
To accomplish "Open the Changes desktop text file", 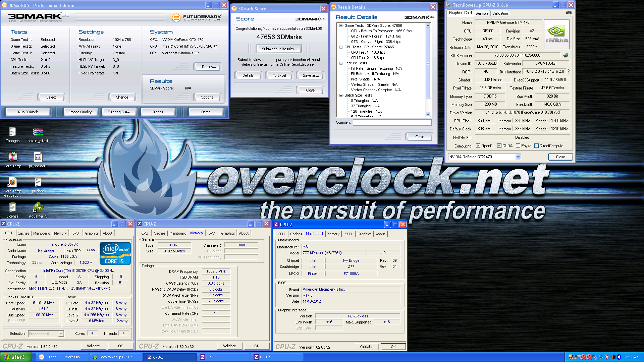I will [x=12, y=135].
